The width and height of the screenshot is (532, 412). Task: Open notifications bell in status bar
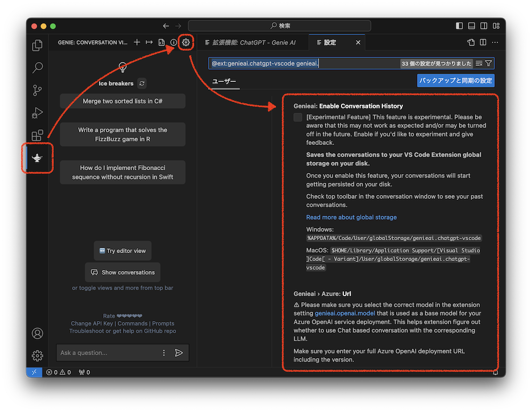pos(495,372)
